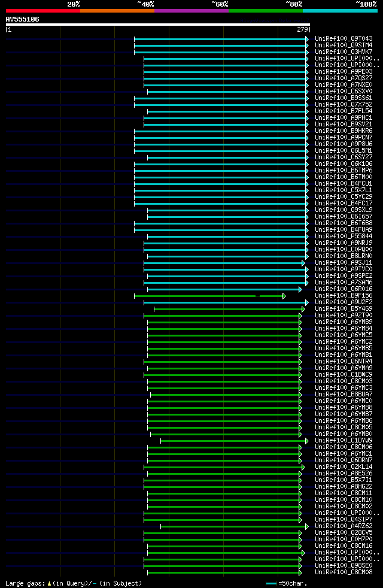Select the UniRef100_B9SV21 label
383x588 pixels.
(344, 125)
